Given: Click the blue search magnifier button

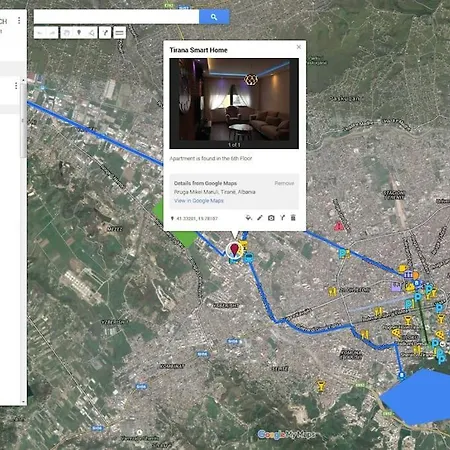Looking at the screenshot, I should point(214,17).
